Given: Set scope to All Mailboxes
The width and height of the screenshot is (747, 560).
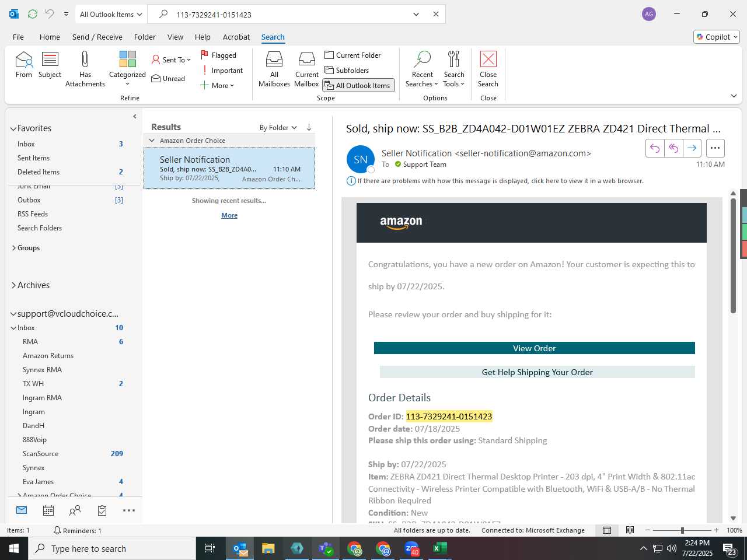Looking at the screenshot, I should [274, 69].
